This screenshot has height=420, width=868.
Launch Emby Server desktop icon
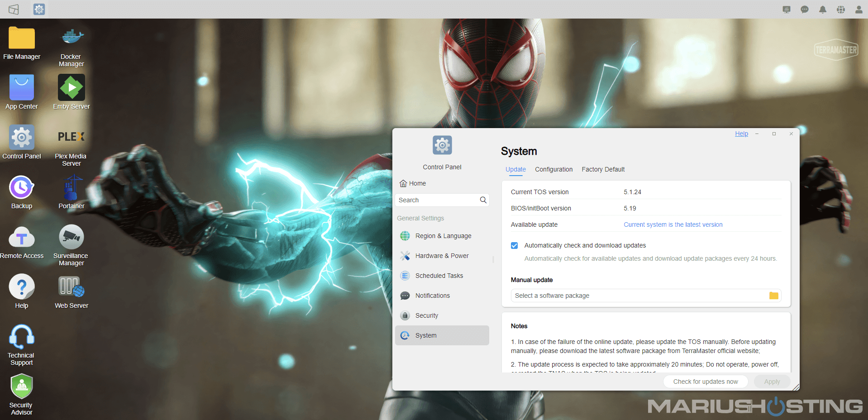[72, 93]
